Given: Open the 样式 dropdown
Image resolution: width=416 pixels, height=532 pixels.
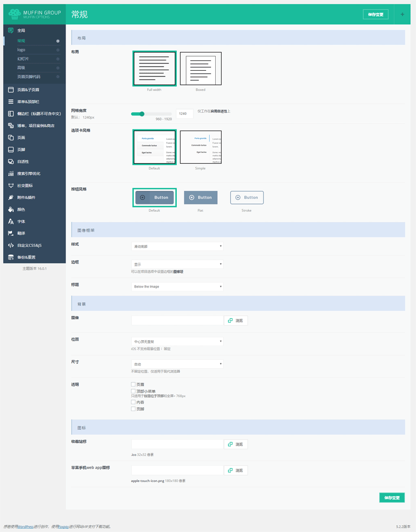Looking at the screenshot, I should click(x=177, y=246).
